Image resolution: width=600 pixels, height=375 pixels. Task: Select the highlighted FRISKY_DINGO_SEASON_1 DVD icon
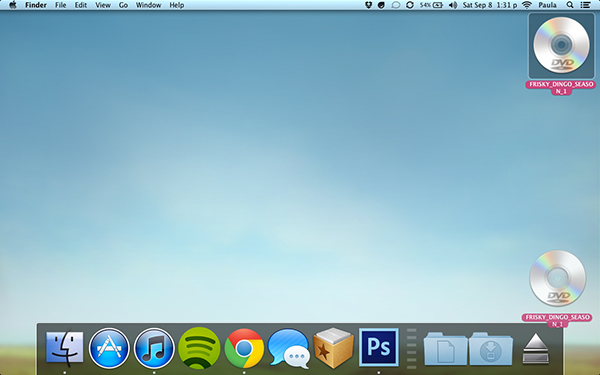coord(561,45)
